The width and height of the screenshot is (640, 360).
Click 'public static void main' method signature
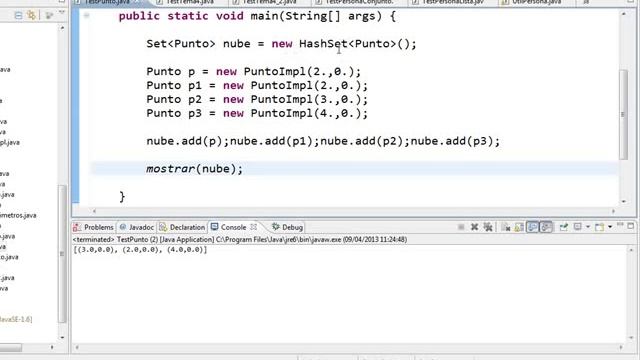[x=257, y=17]
